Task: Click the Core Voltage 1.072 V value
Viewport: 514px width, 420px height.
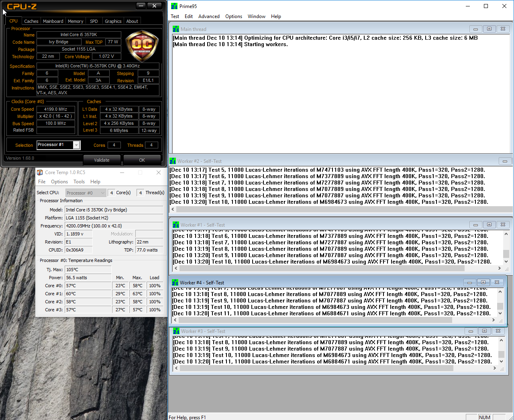Action: (106, 57)
